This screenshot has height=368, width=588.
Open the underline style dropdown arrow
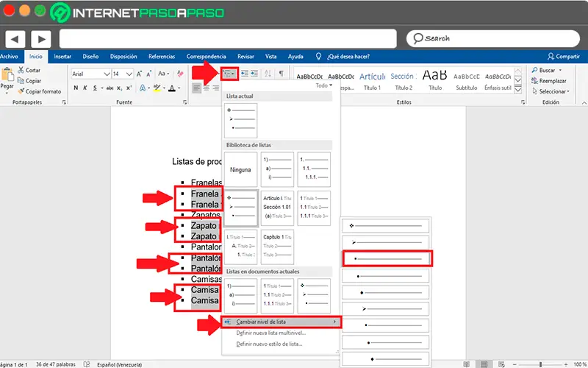click(x=101, y=88)
